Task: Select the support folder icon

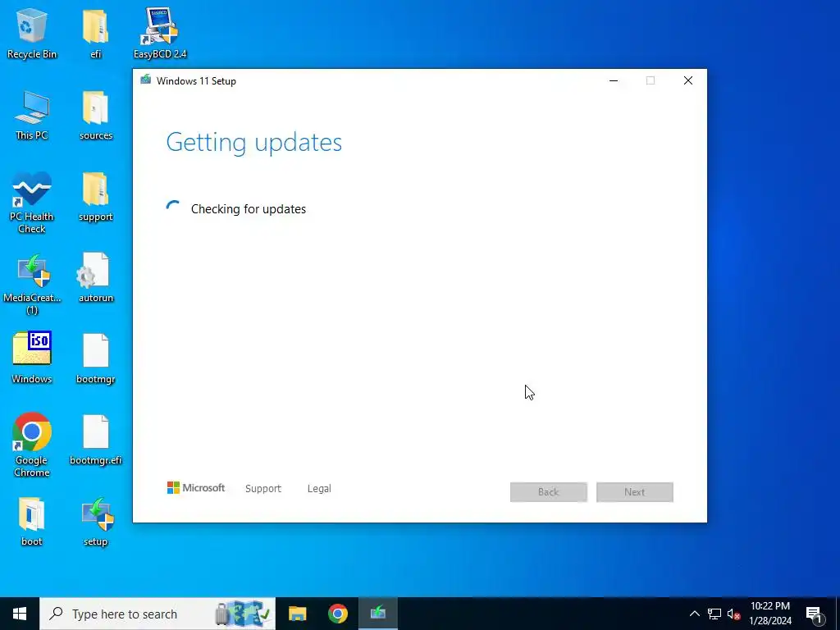Action: tap(96, 196)
